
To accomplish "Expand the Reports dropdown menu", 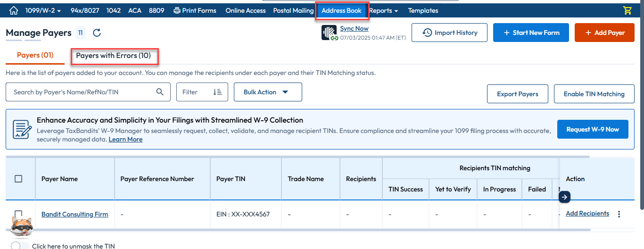I will 383,10.
